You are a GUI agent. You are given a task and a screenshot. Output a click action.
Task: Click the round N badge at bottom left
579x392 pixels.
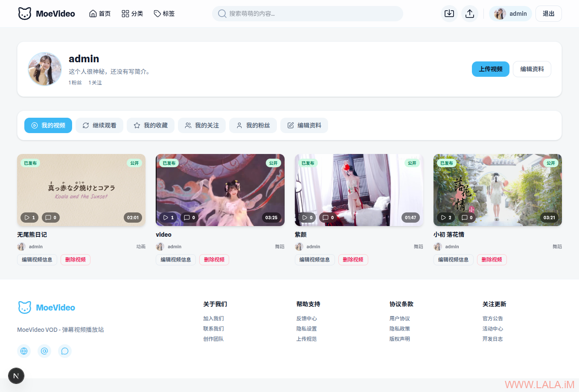(x=16, y=376)
